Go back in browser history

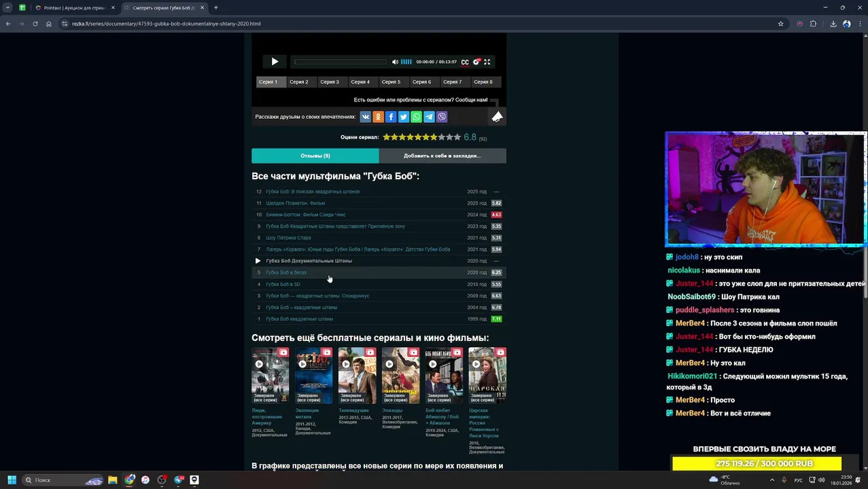8,24
